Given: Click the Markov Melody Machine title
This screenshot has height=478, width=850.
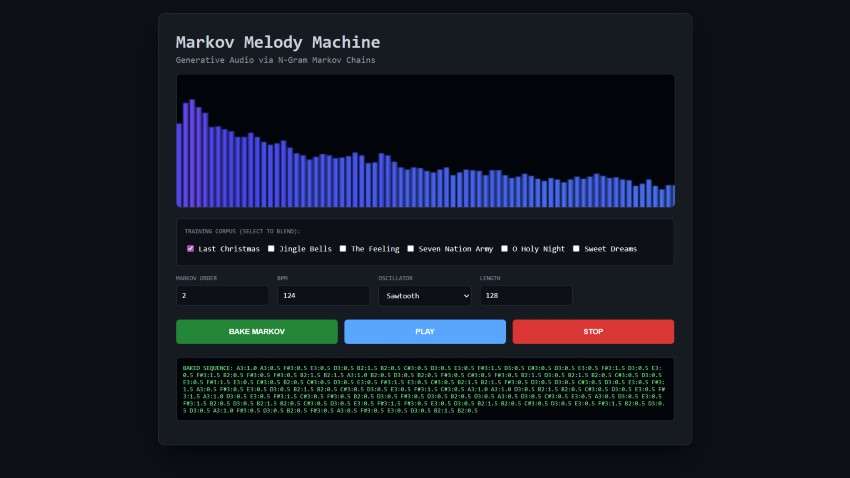Looking at the screenshot, I should (x=278, y=42).
